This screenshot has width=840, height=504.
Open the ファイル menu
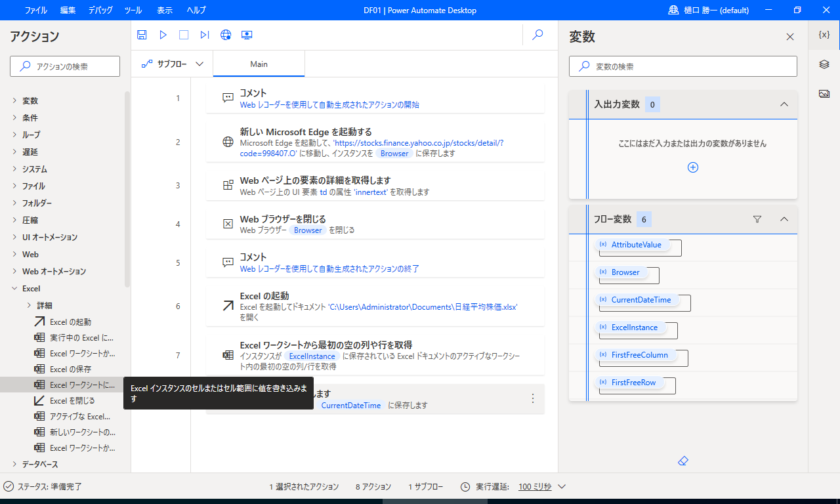(x=36, y=10)
